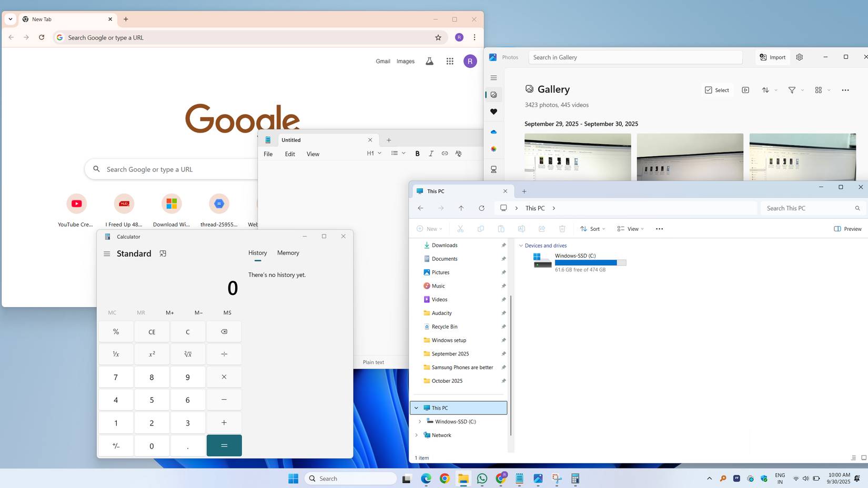Toggle the pin for the Downloads folder
Viewport: 868px width, 488px height.
coord(503,245)
